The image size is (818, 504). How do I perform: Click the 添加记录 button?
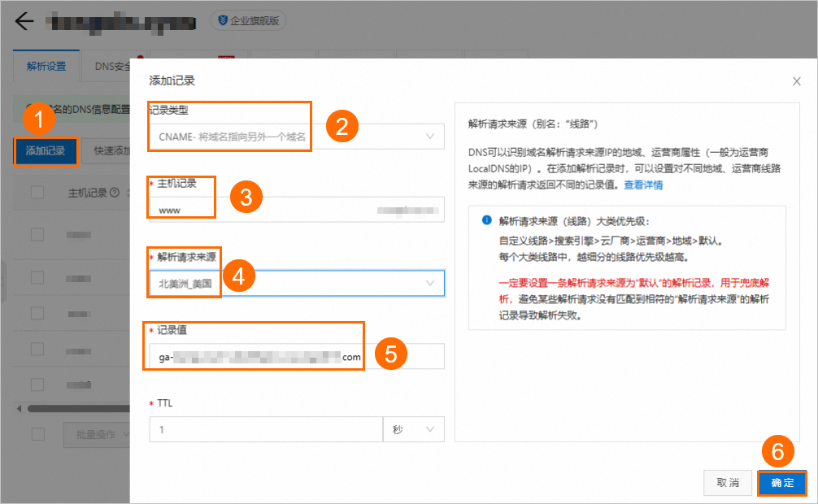46,151
